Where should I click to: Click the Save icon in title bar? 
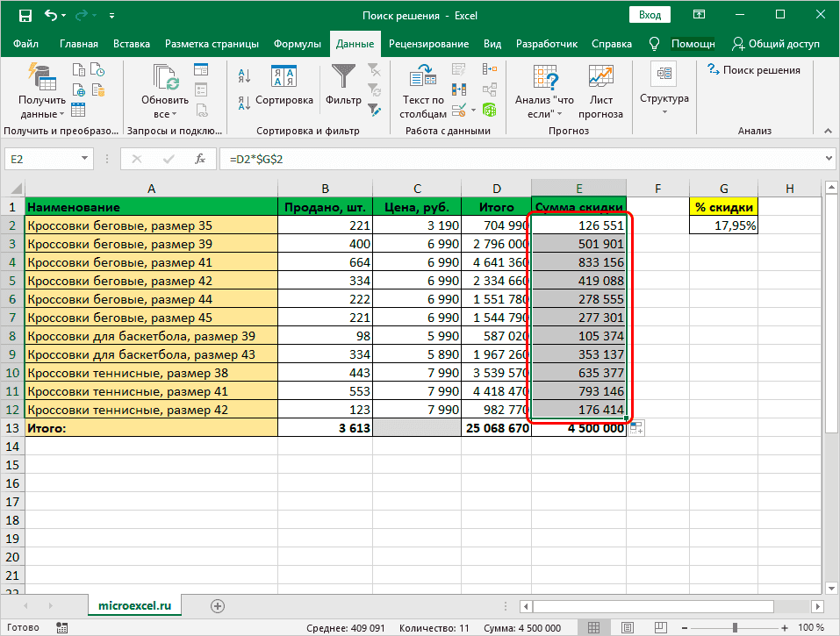(25, 16)
